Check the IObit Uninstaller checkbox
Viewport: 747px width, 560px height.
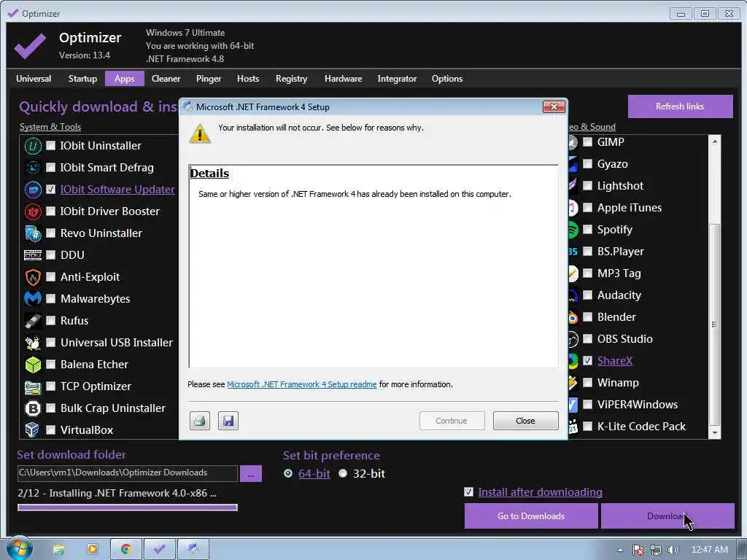pos(50,146)
